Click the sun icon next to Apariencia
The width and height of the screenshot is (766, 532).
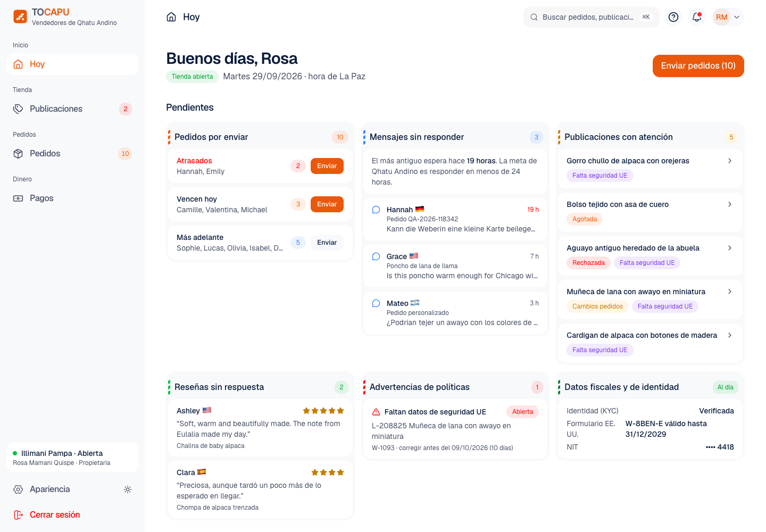(128, 489)
